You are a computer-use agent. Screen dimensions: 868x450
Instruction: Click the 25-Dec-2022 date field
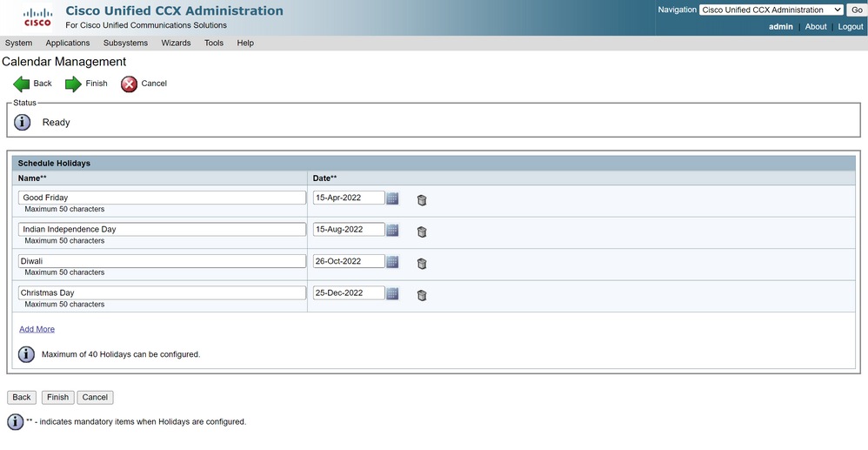[349, 293]
